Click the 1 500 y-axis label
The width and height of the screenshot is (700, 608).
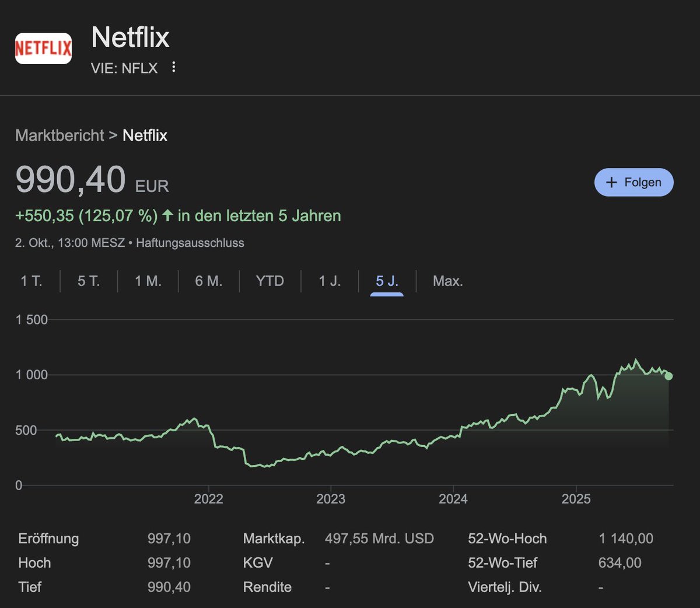32,320
